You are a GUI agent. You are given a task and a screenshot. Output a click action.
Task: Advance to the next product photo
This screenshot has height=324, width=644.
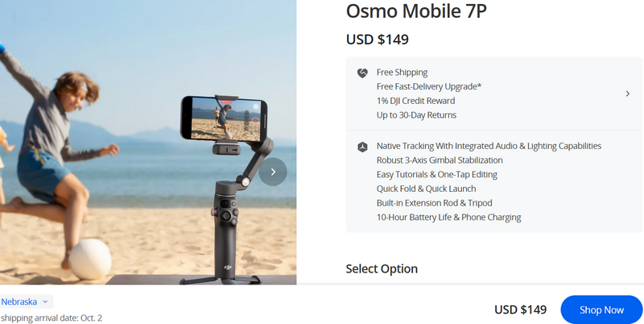tap(273, 172)
